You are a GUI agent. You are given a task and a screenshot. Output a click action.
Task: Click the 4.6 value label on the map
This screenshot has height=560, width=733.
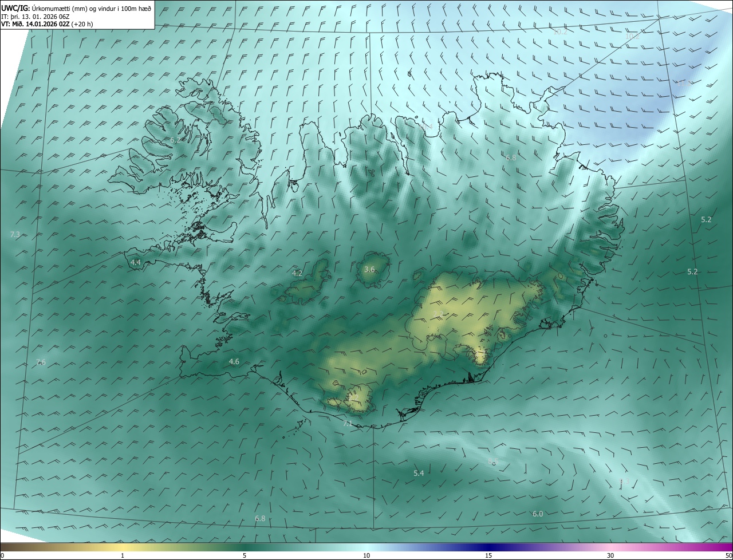tap(234, 361)
